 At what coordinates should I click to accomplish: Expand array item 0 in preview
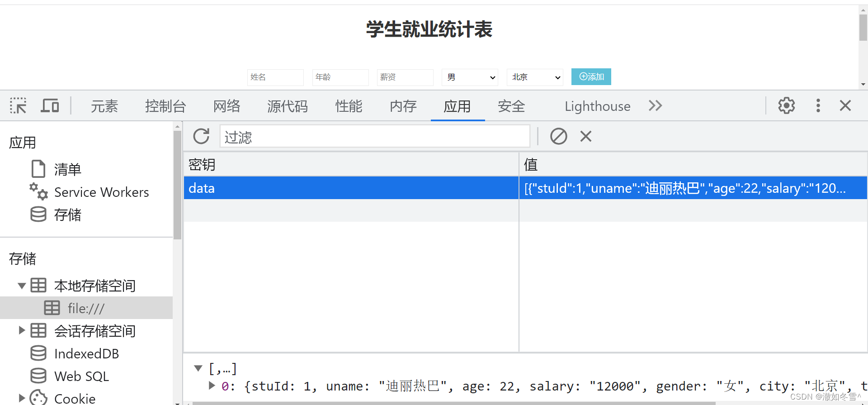[212, 386]
